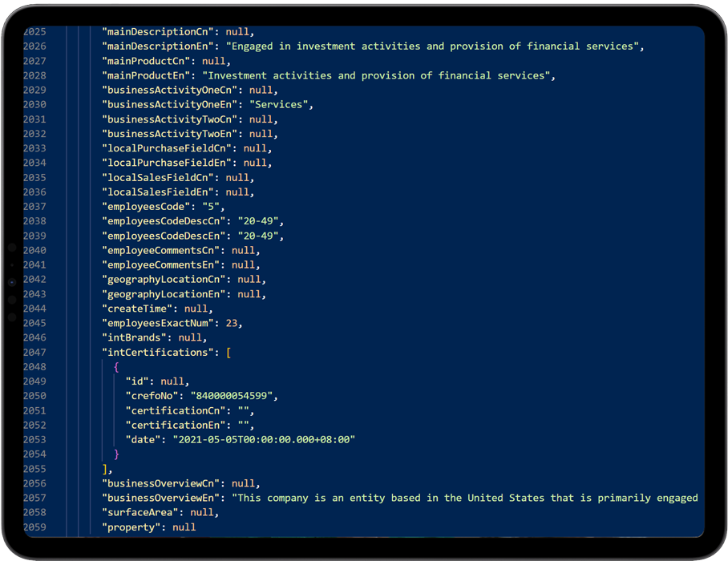Screen dimensions: 728x561
Task: Click the businessActivityOneEn value "Services"
Action: [x=278, y=104]
